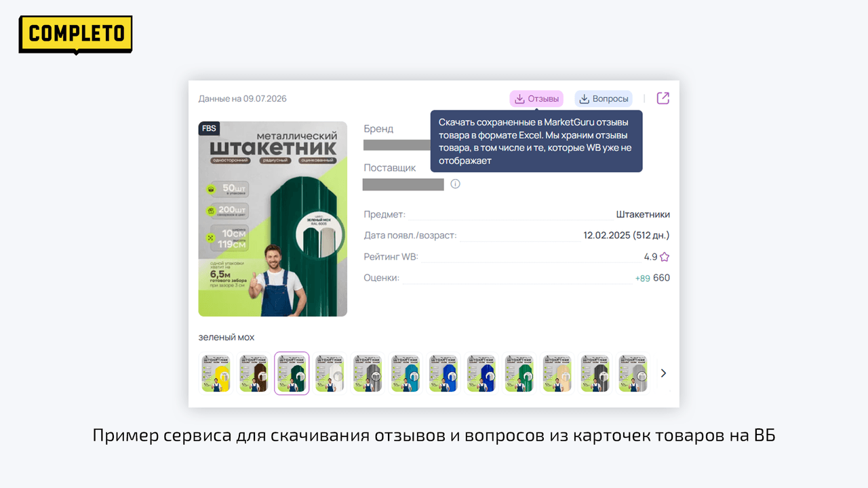Select the bright green штакетник thumbnail

[519, 373]
